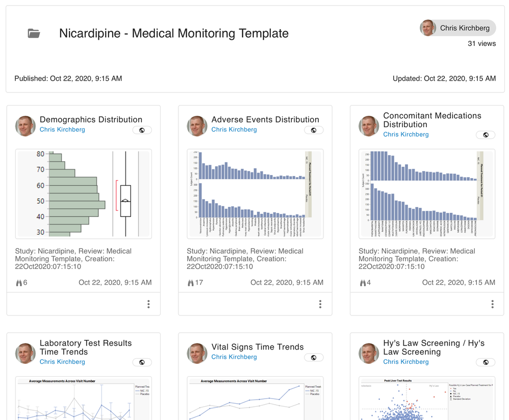The width and height of the screenshot is (509, 420).
Task: Click the author avatar on the Demographics Distribution card
Action: click(25, 126)
